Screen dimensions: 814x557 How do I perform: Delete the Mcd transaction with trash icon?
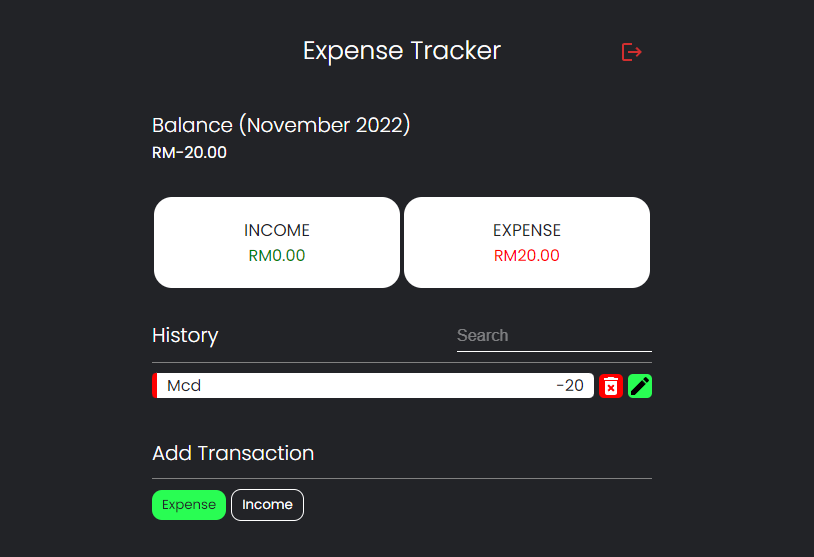[611, 386]
